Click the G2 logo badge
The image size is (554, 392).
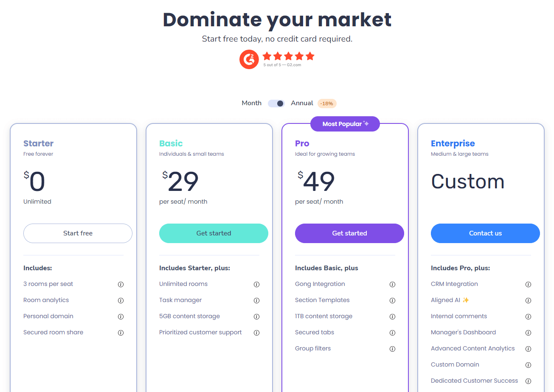pyautogui.click(x=249, y=59)
